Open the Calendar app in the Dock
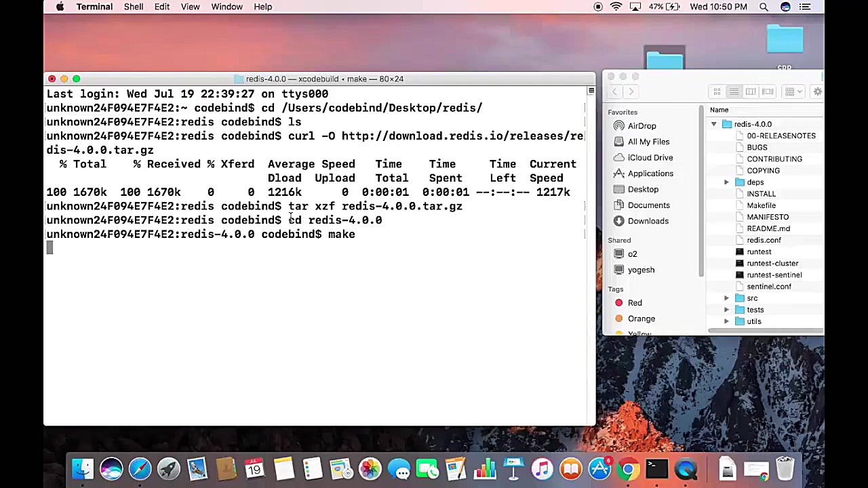The width and height of the screenshot is (868, 488). point(254,468)
